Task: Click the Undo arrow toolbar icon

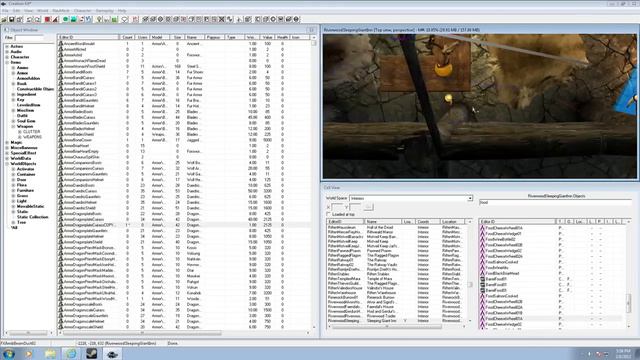Action: point(29,19)
